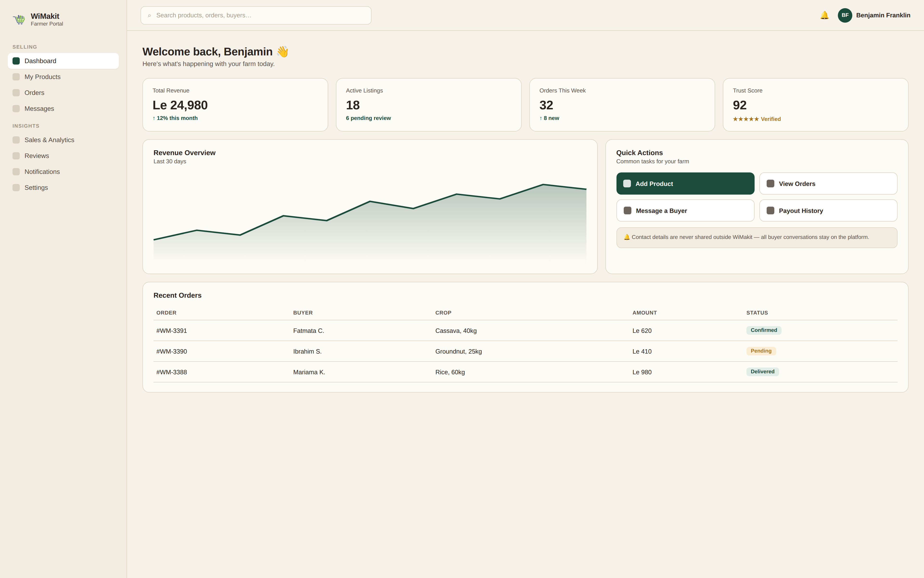Click buyer Fatmata C.
The width and height of the screenshot is (924, 578).
[308, 331]
